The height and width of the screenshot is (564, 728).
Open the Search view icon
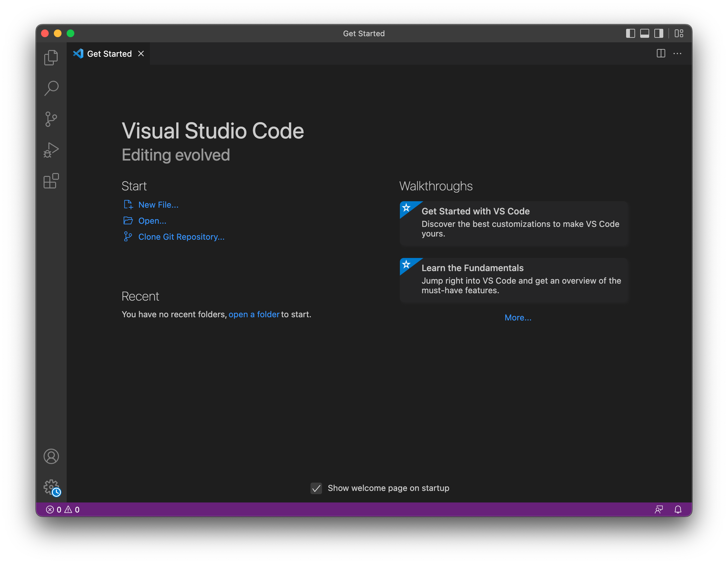pos(51,88)
